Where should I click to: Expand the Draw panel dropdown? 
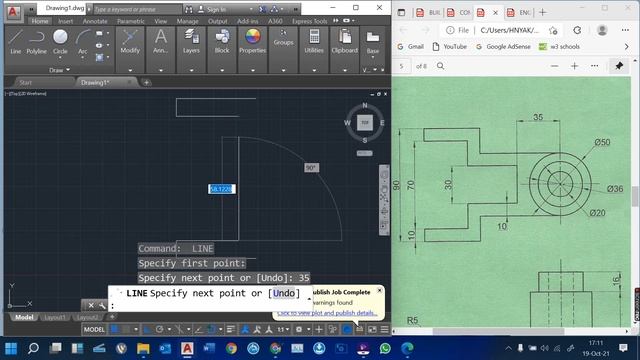pyautogui.click(x=60, y=70)
